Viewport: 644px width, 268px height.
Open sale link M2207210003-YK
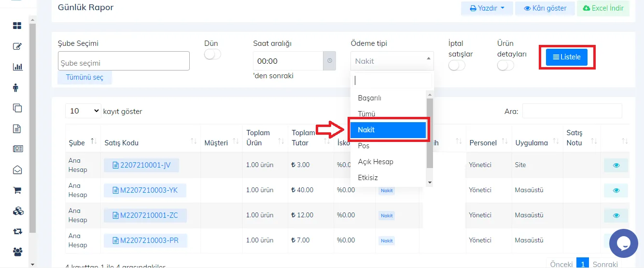145,190
